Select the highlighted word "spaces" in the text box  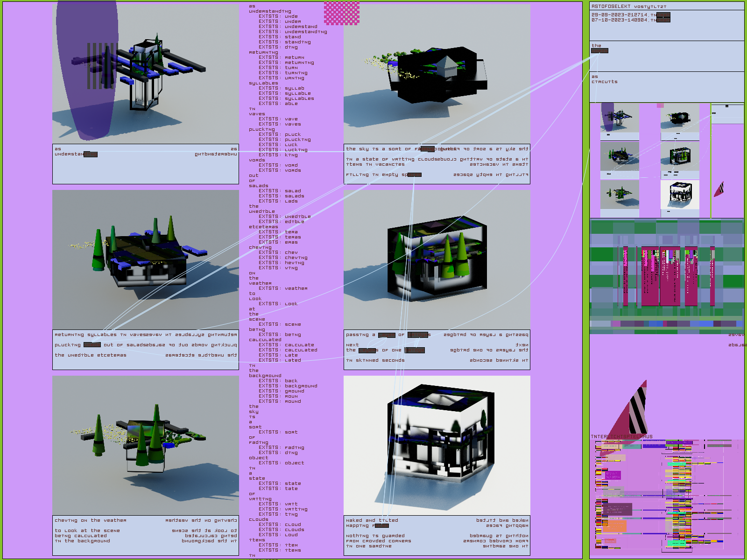click(414, 175)
